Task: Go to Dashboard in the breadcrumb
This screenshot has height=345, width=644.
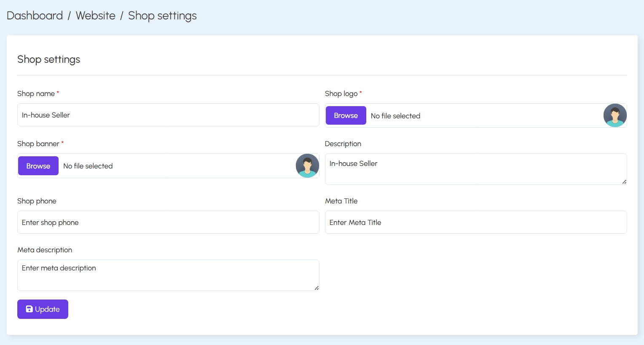Action: pyautogui.click(x=35, y=16)
